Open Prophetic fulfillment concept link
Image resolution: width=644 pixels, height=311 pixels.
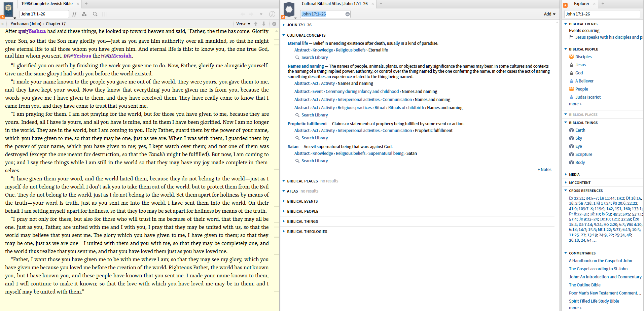[307, 124]
